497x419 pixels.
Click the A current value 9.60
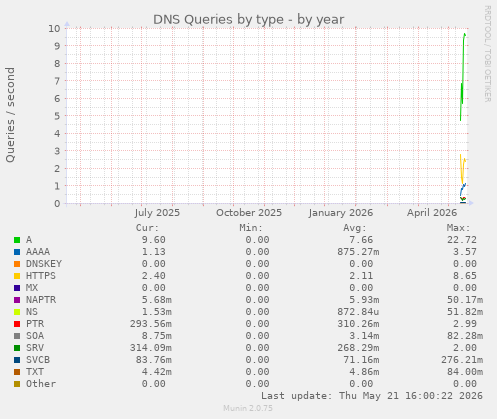(x=154, y=240)
